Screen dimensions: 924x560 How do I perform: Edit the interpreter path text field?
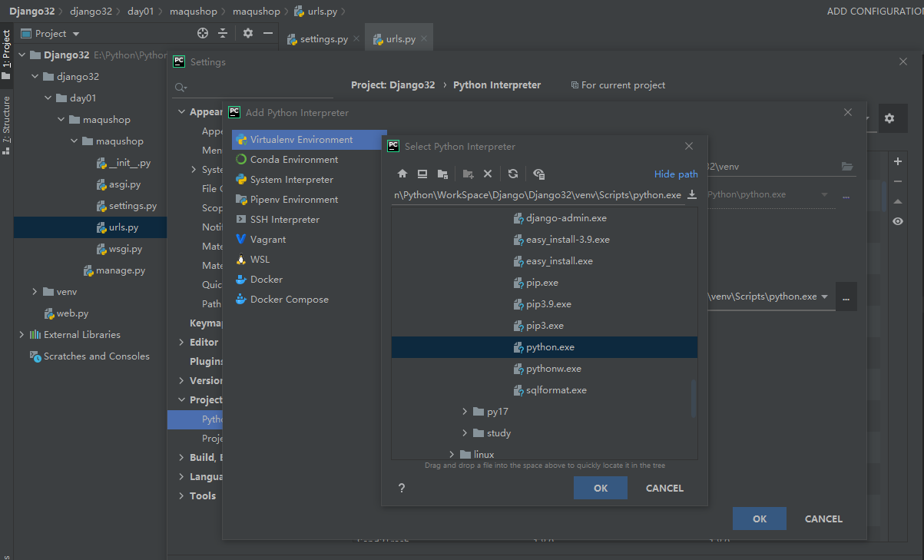pyautogui.click(x=538, y=195)
